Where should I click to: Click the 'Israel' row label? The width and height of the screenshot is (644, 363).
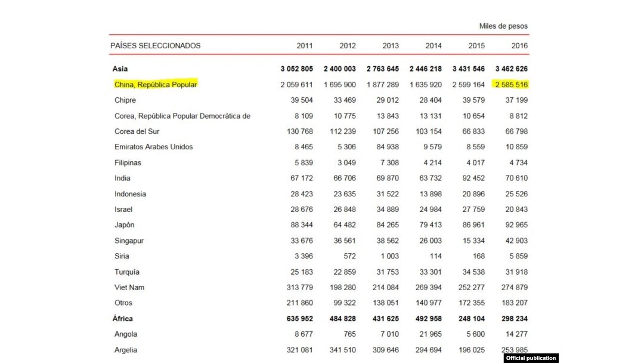pyautogui.click(x=123, y=209)
